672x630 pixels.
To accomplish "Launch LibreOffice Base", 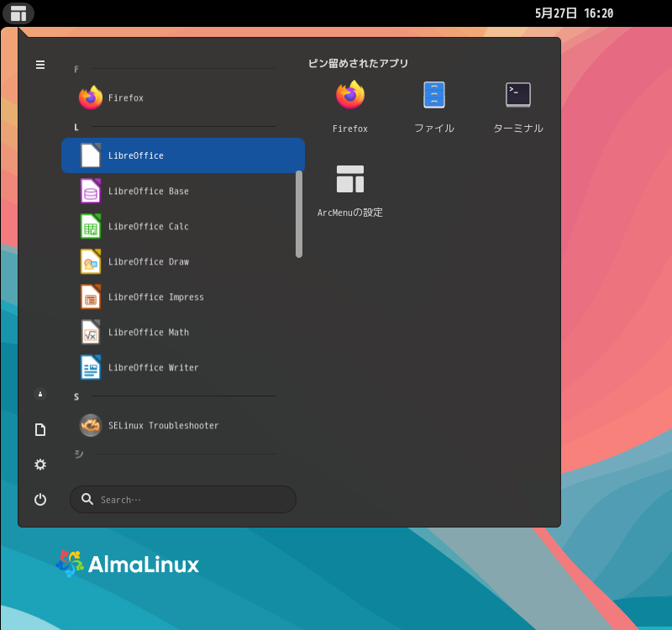I will point(183,192).
